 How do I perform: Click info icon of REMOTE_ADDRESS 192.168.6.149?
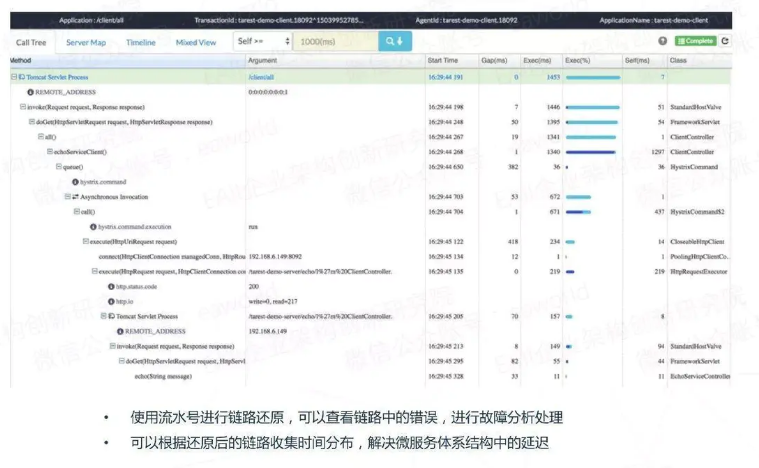[120, 332]
